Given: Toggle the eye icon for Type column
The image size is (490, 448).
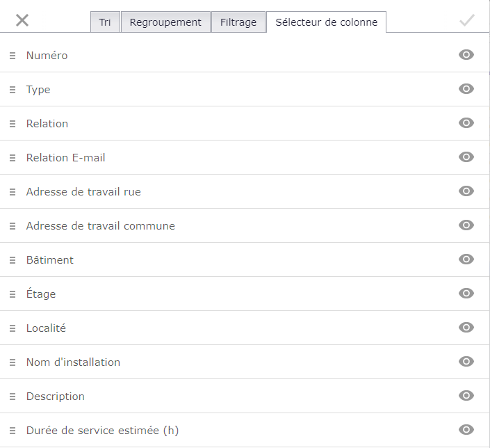Looking at the screenshot, I should pyautogui.click(x=466, y=89).
